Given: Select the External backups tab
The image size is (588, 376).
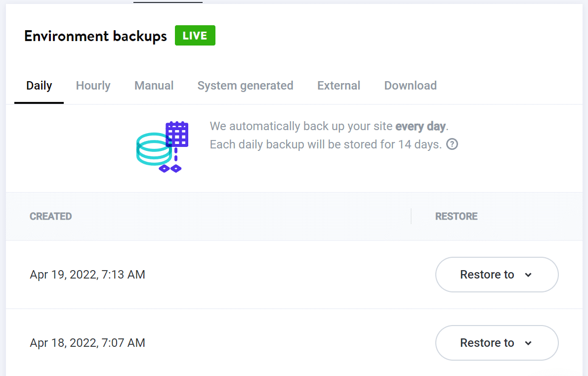Looking at the screenshot, I should point(338,85).
